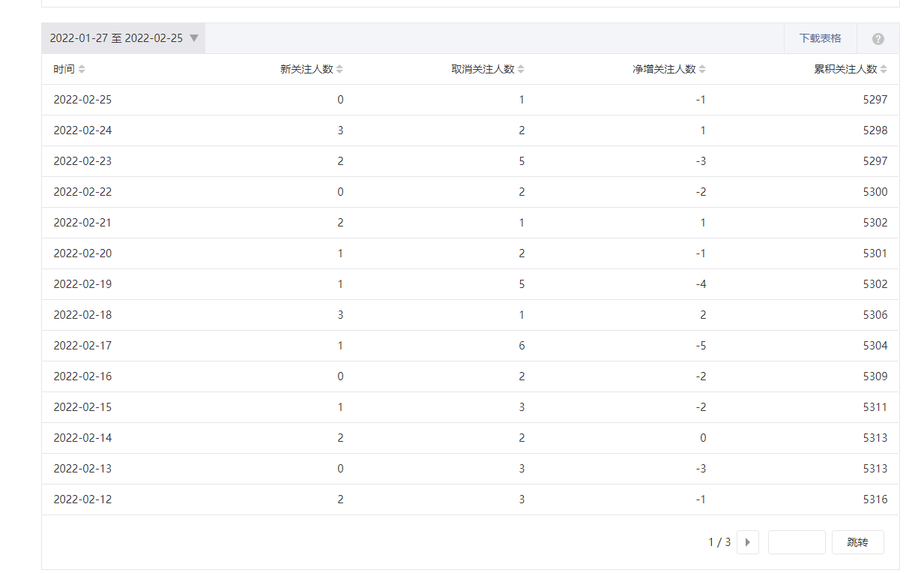Select the 2022-02-17 row date cell

(x=82, y=346)
